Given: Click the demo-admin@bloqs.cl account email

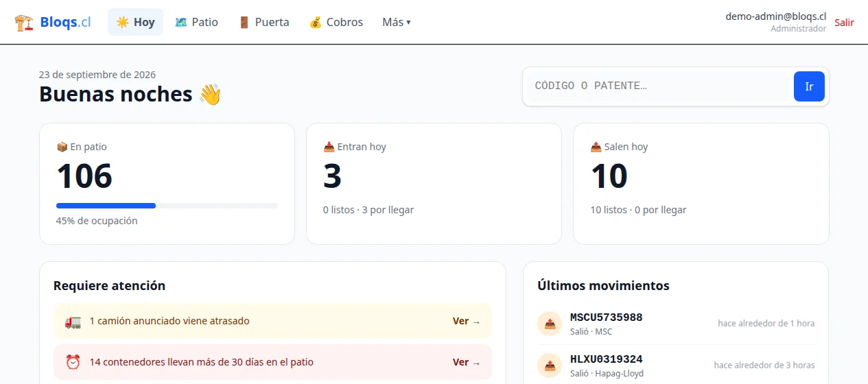Looking at the screenshot, I should tap(776, 16).
